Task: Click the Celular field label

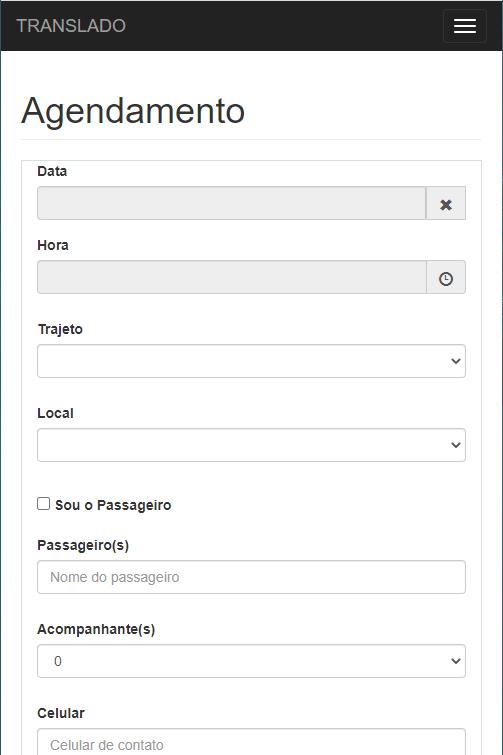Action: (61, 713)
